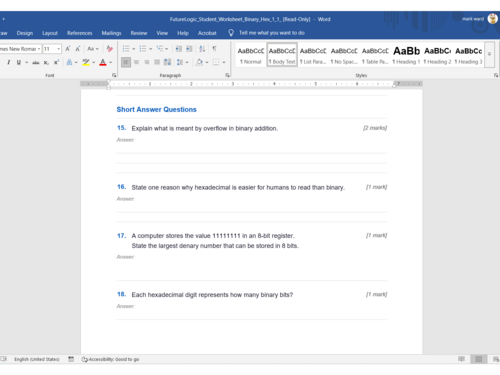This screenshot has width=500, height=375.
Task: Apply superscript formatting
Action: pyautogui.click(x=56, y=62)
